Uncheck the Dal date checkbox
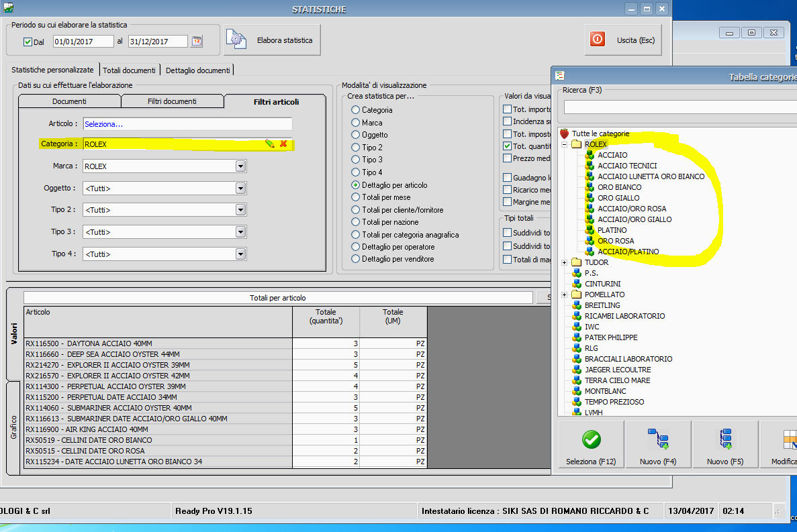This screenshot has width=797, height=532. 28,42
